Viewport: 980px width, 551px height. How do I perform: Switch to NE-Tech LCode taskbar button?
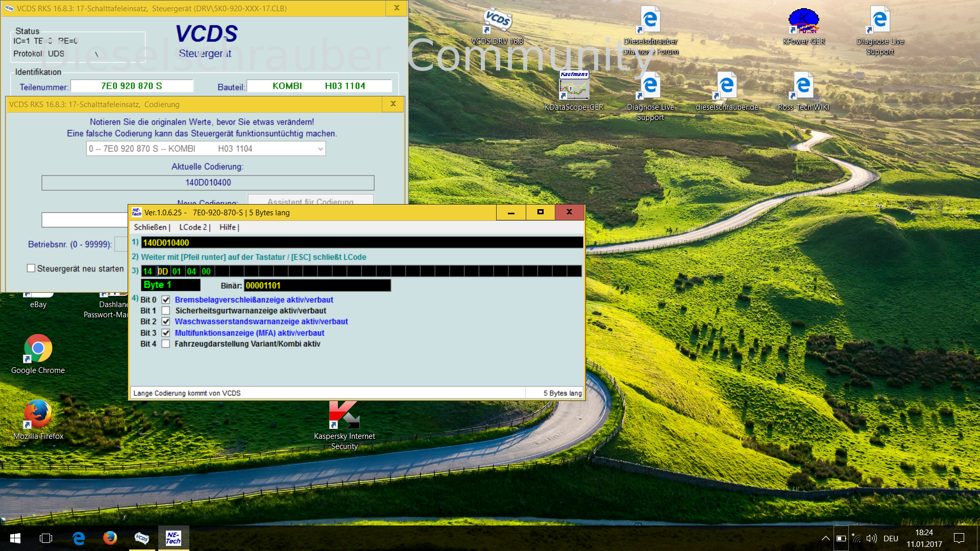[x=174, y=538]
